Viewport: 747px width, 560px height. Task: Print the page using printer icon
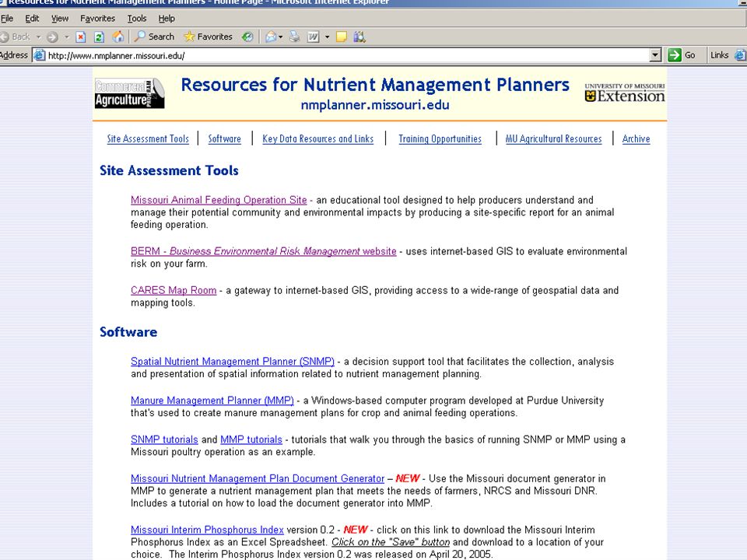(294, 37)
